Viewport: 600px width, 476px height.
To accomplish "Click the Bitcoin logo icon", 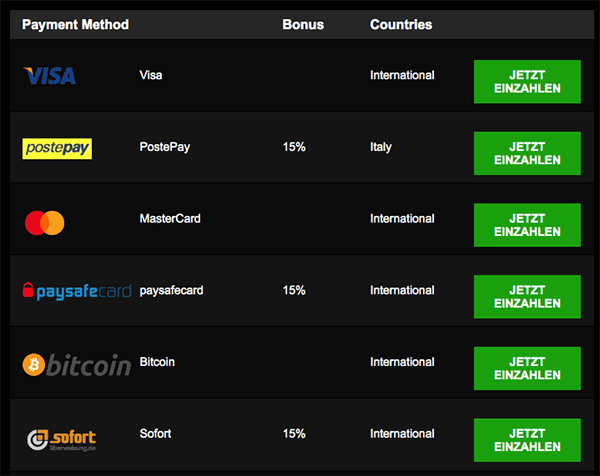I will coord(76,365).
